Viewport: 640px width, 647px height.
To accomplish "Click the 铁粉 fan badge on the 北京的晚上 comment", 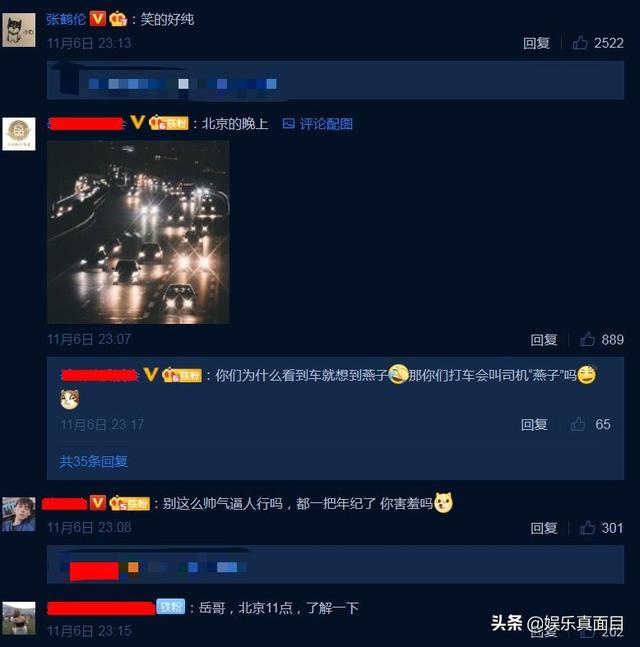I will click(169, 123).
